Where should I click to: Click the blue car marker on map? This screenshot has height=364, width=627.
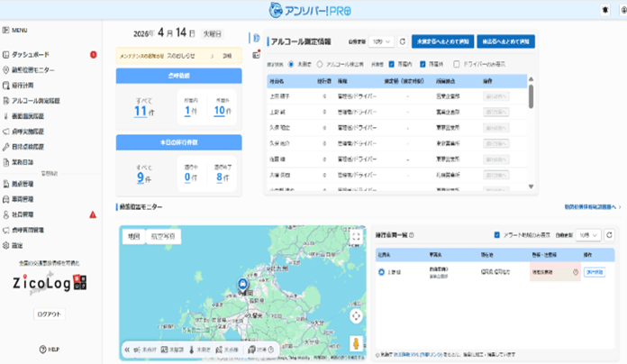coord(242,285)
